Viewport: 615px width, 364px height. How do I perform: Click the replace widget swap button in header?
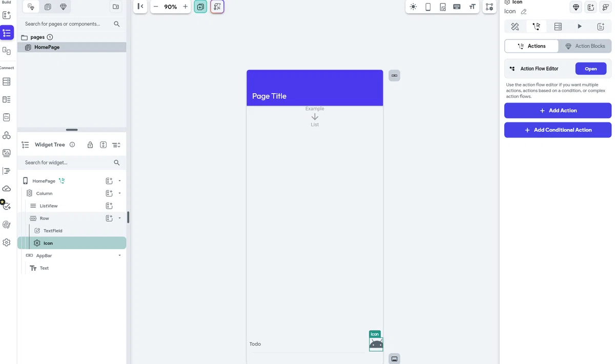pos(606,7)
